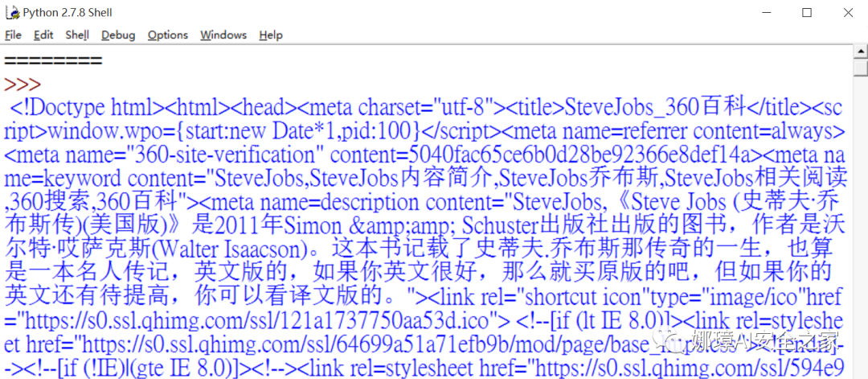Open the File menu
868x379 pixels.
pyautogui.click(x=13, y=35)
